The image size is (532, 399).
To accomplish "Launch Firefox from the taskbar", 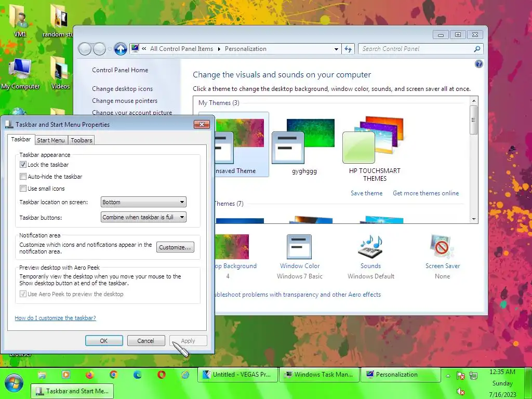I will click(89, 375).
